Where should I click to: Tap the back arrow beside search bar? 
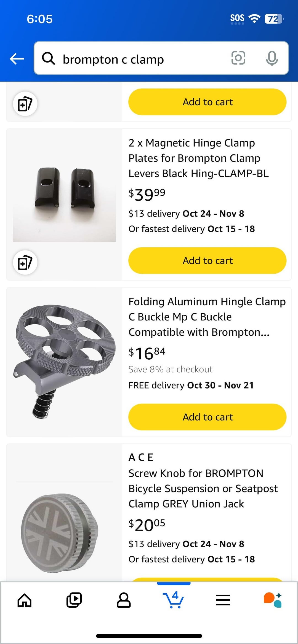point(17,59)
